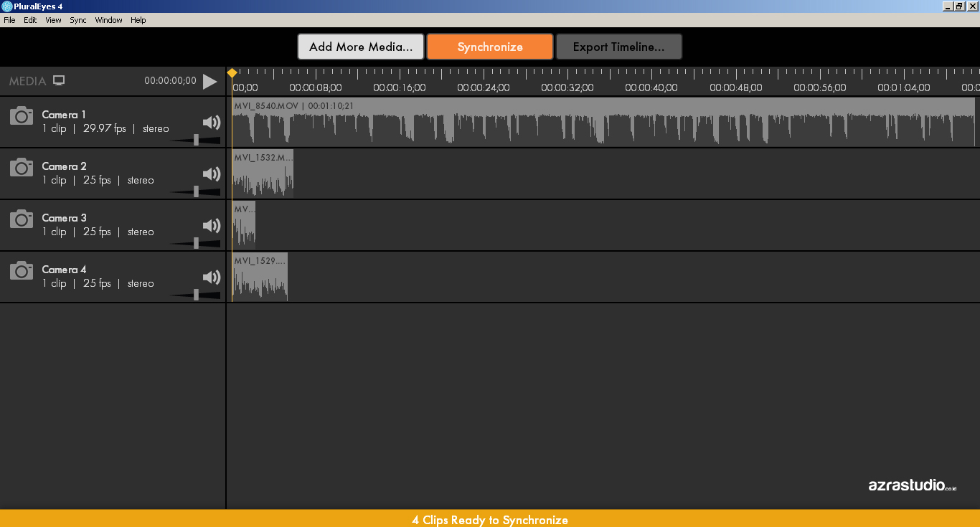Viewport: 980px width, 527px height.
Task: Close the PluralEyes 4 window
Action: (972, 6)
